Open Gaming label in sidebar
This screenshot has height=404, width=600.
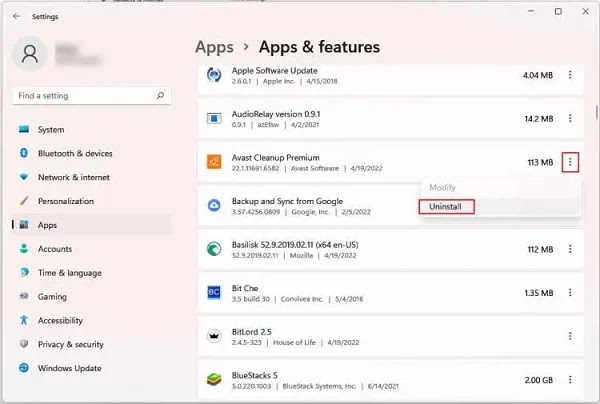52,296
